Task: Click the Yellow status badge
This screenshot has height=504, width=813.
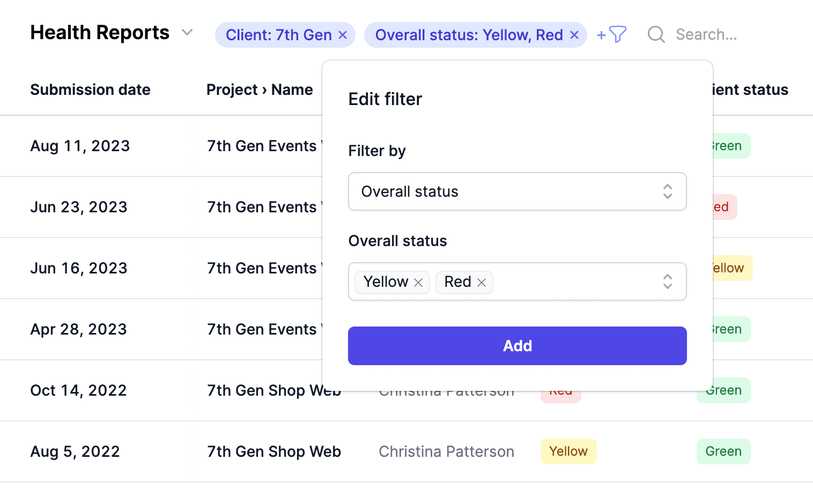Action: (x=568, y=451)
